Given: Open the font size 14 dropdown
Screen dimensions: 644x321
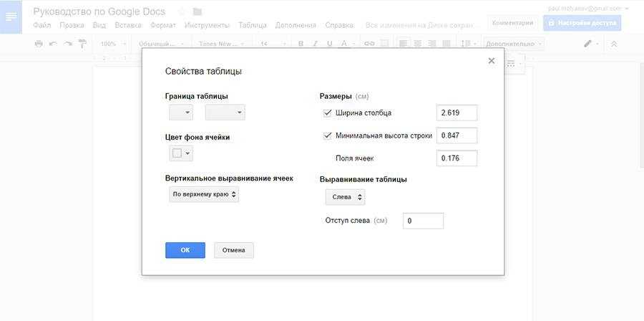Looking at the screenshot, I should point(273,44).
